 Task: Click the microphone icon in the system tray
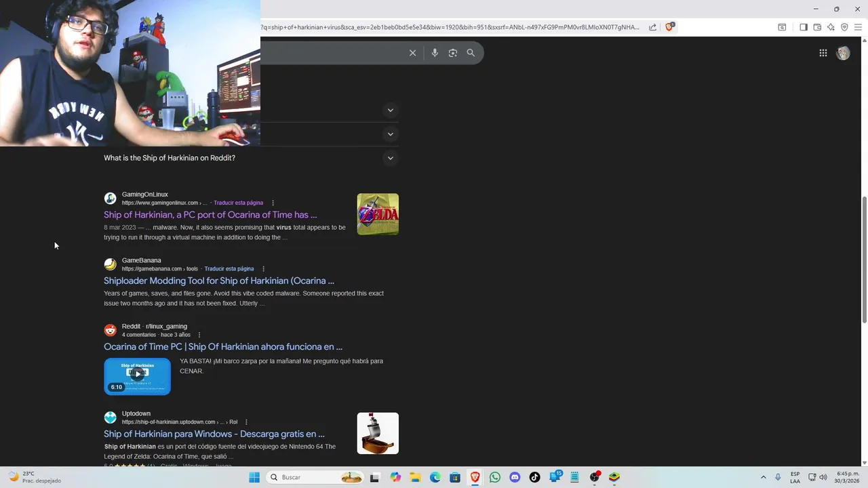click(778, 477)
